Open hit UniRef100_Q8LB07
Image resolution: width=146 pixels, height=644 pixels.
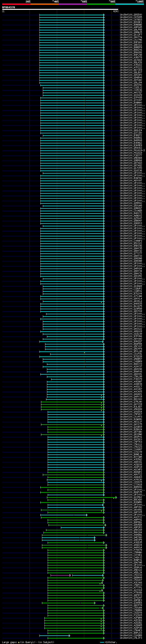(131, 72)
